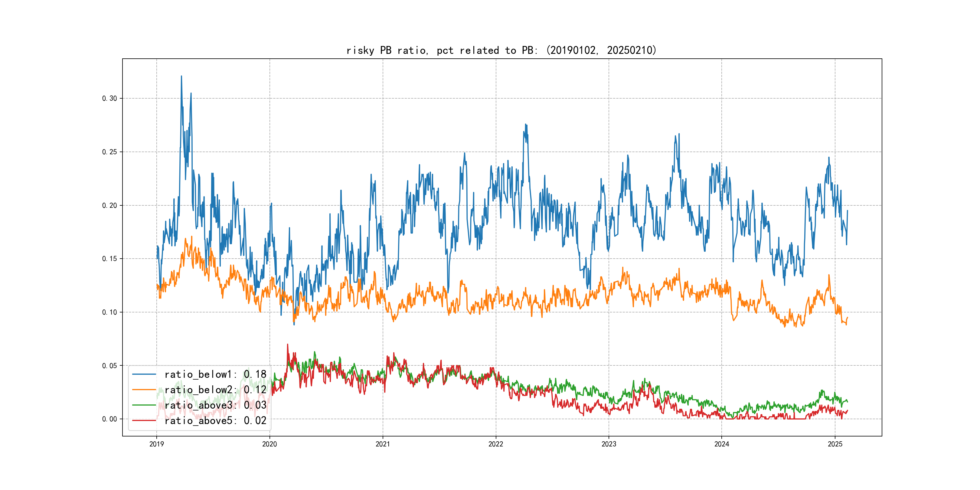The image size is (980, 490).
Task: Click the 0.15 y-axis tick label
Action: (x=109, y=259)
